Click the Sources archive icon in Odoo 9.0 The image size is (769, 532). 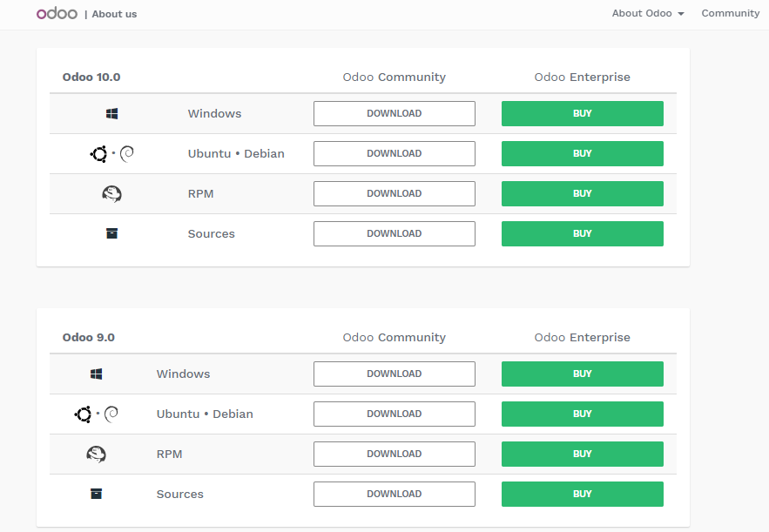pyautogui.click(x=96, y=494)
